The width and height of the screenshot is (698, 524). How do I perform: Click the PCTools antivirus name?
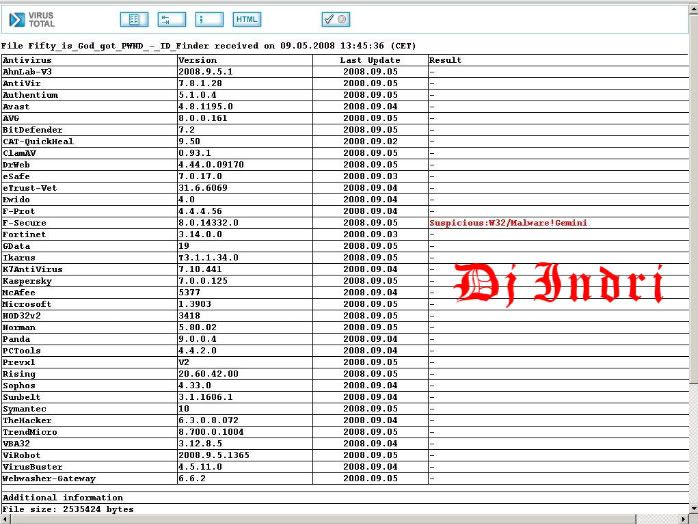tap(21, 350)
